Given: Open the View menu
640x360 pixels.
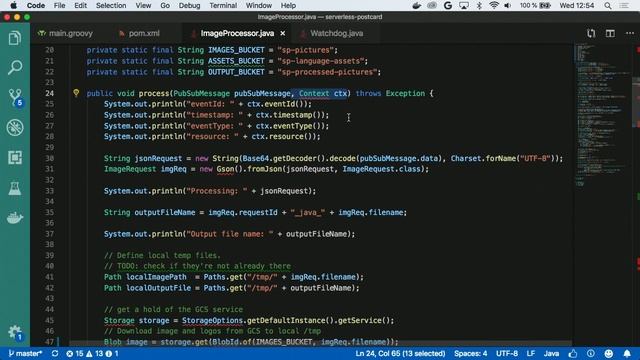Looking at the screenshot, I should pos(143,5).
